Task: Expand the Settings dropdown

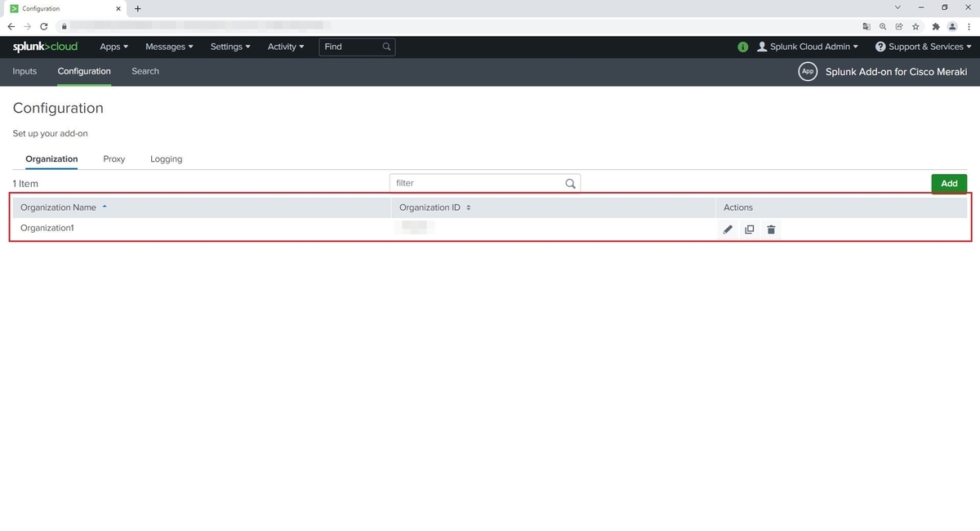Action: point(229,47)
